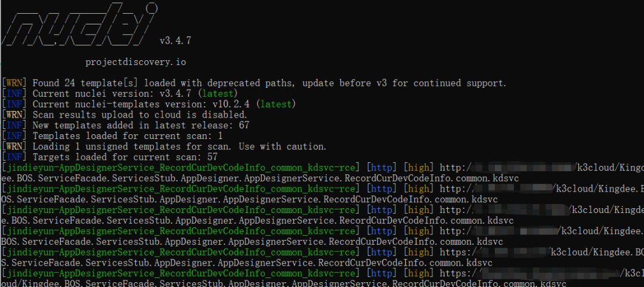Click the INF tag before 'New templates added'

14,125
